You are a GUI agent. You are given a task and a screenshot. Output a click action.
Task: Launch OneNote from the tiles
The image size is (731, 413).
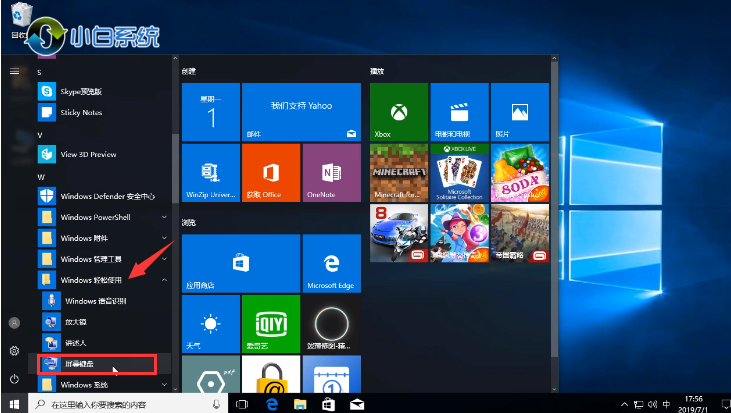[x=331, y=172]
